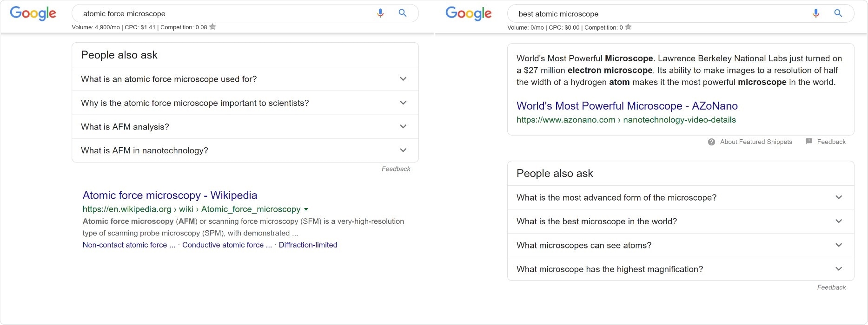Image resolution: width=868 pixels, height=325 pixels.
Task: Star the keyword with Volume 4,900/mo
Action: 212,27
